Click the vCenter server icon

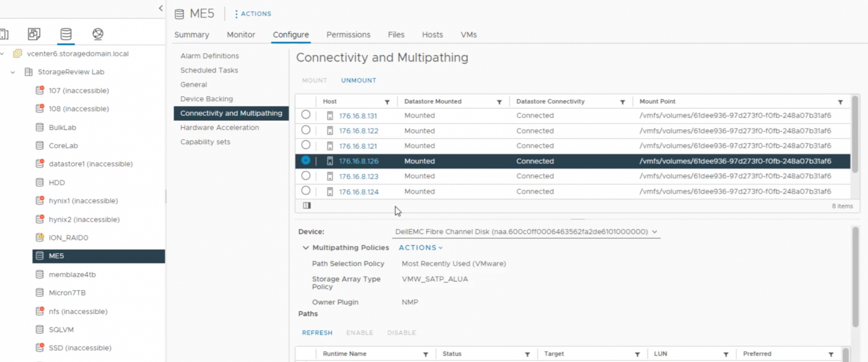18,53
